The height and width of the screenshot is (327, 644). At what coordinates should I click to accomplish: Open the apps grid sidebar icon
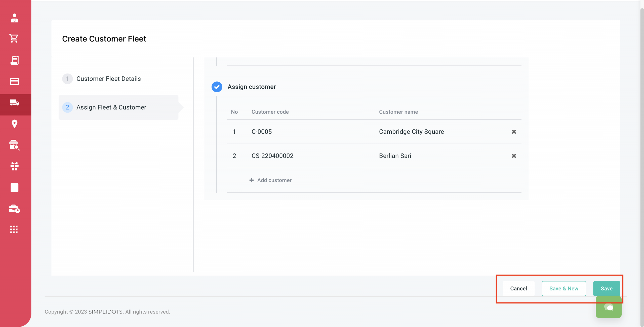[x=14, y=229]
